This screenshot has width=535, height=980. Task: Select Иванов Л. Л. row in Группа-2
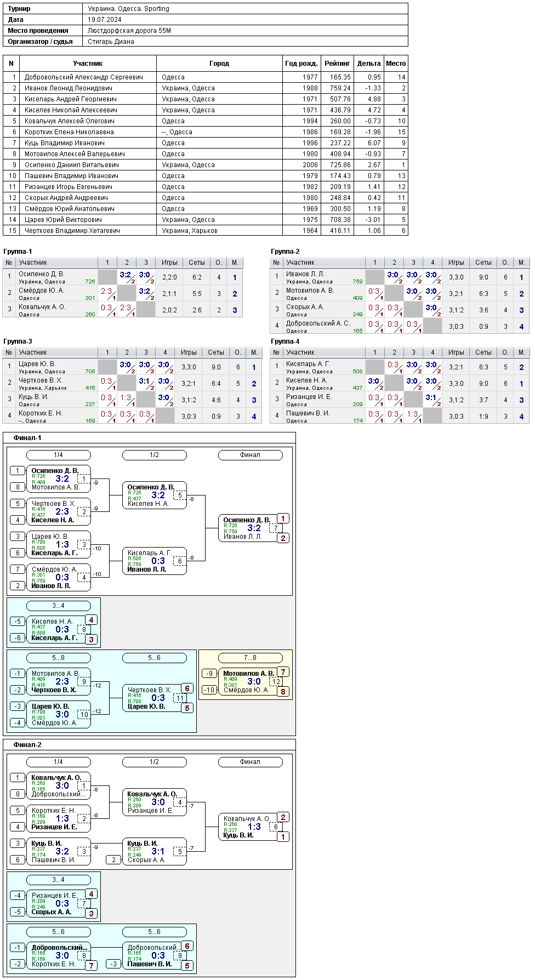coord(399,277)
